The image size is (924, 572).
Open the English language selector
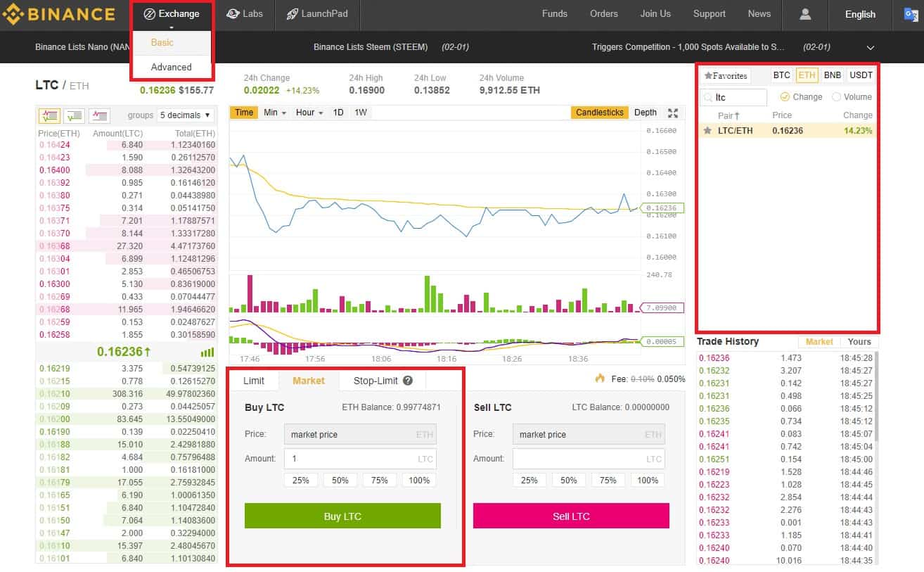tap(860, 14)
